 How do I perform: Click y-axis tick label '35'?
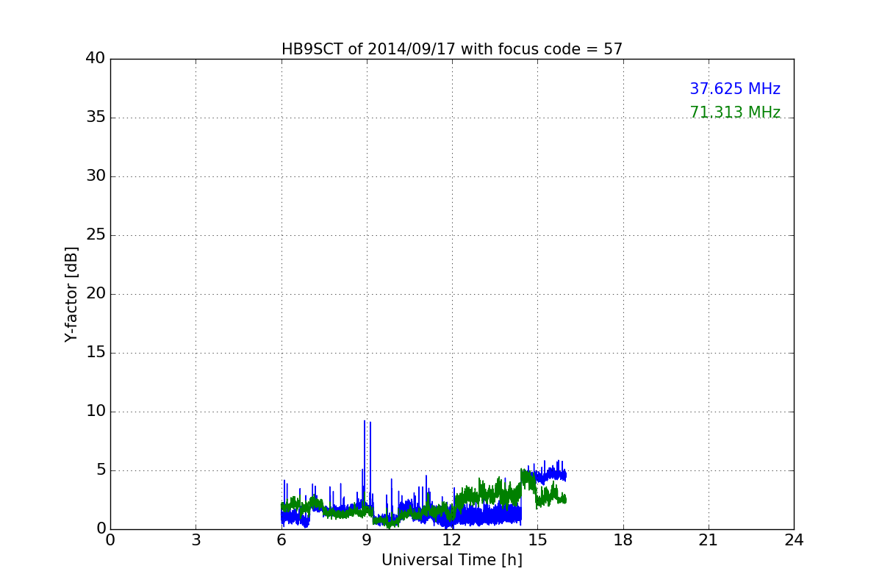click(x=96, y=118)
